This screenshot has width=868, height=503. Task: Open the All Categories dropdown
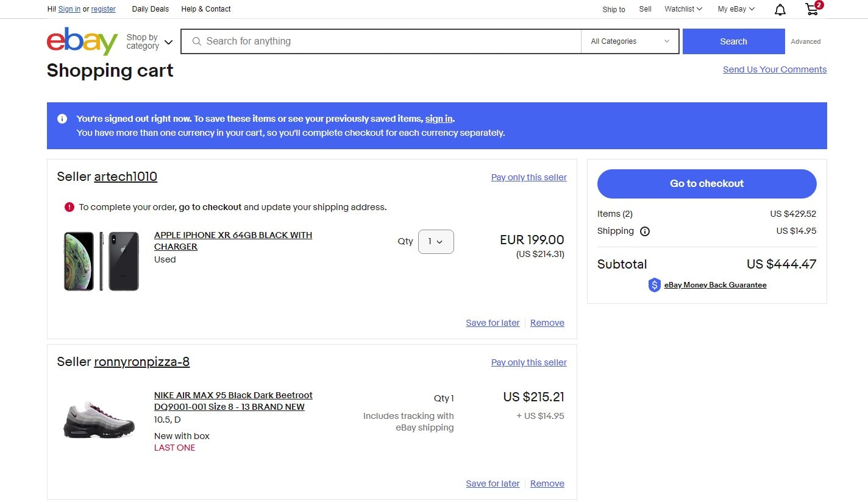click(630, 41)
